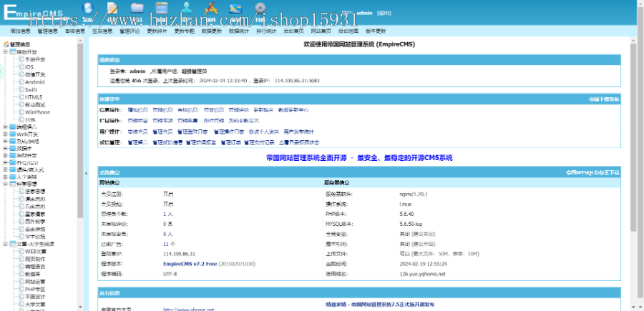
Task: Open 修改个人资料 link
Action: pos(263,132)
